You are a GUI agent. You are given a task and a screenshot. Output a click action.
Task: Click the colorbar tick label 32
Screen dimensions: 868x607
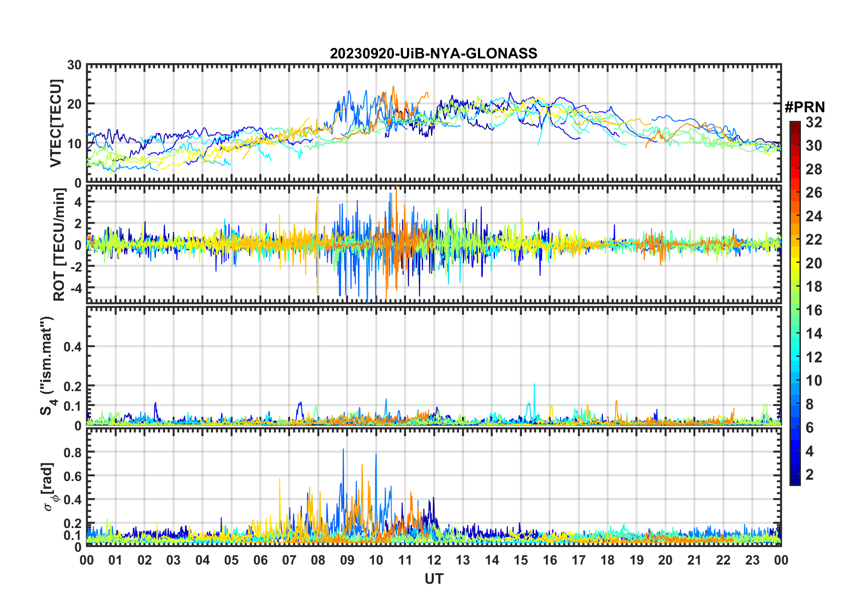pyautogui.click(x=814, y=122)
